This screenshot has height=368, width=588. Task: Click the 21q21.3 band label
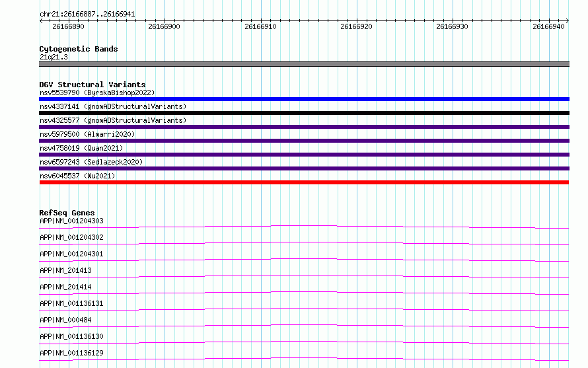(54, 57)
